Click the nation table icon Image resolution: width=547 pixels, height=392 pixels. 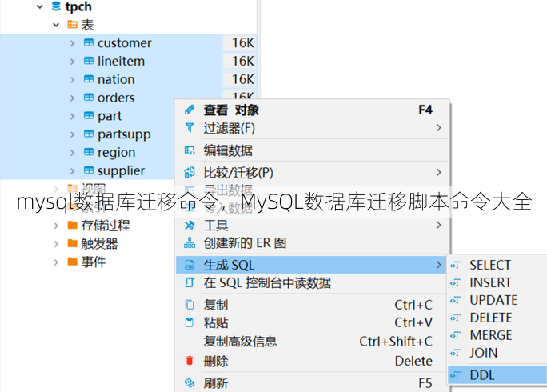89,79
